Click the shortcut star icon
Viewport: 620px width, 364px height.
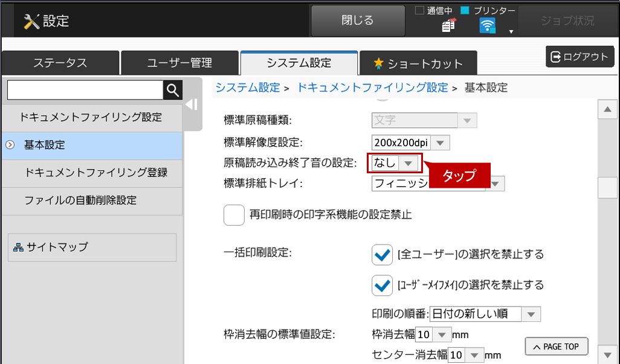click(378, 63)
